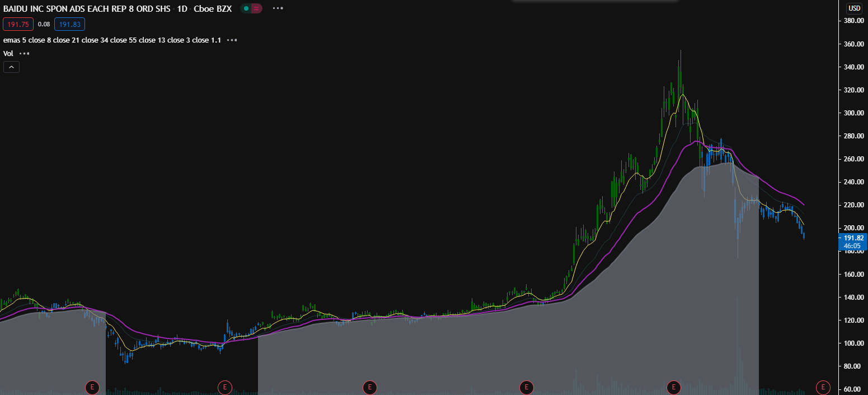Image resolution: width=868 pixels, height=395 pixels.
Task: Click the green market status dot
Action: point(246,8)
